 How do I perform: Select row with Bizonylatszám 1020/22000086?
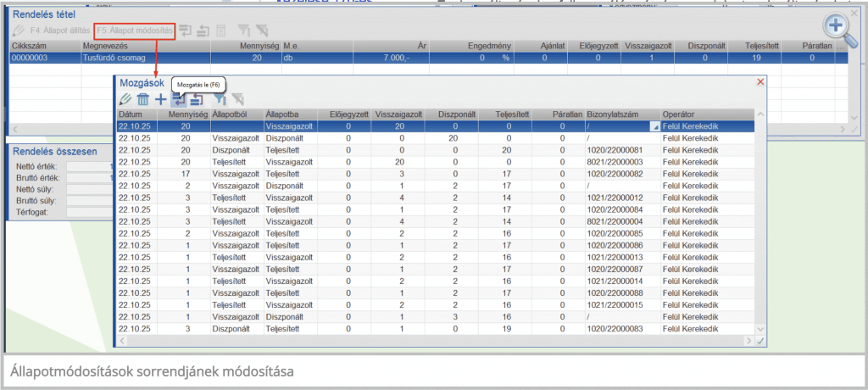coord(437,243)
